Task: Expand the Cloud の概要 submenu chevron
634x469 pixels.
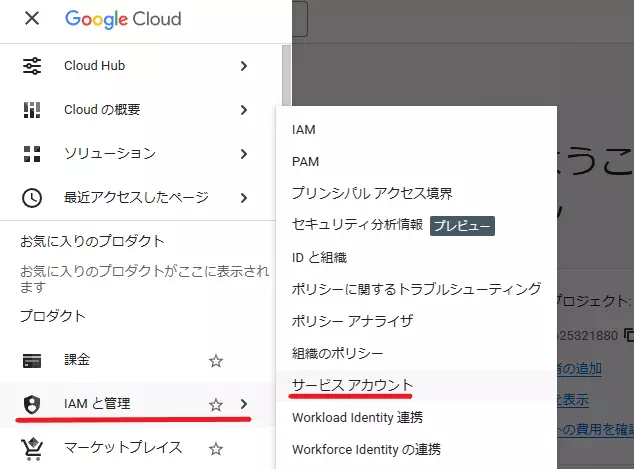Action: coord(243,110)
